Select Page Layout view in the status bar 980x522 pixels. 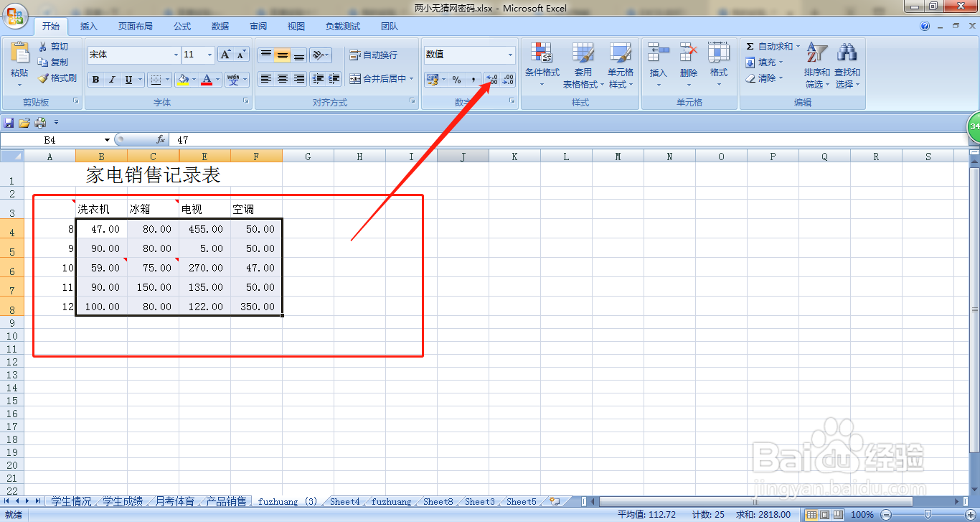click(x=825, y=515)
